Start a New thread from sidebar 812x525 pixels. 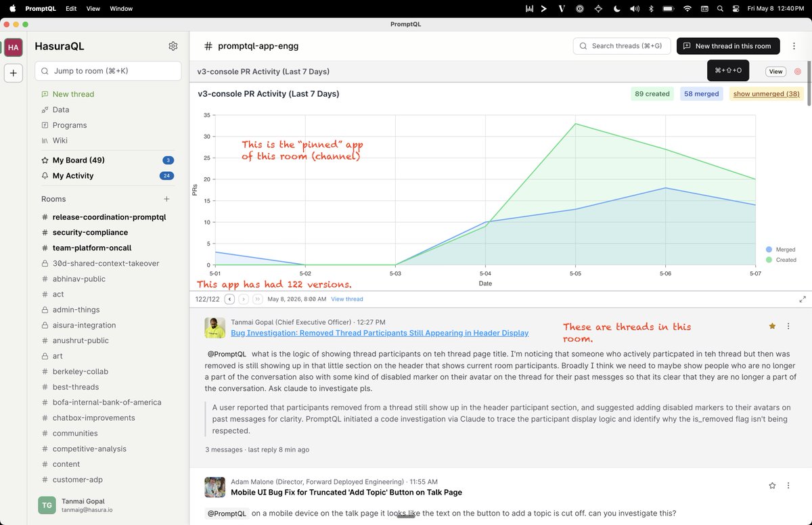coord(73,94)
